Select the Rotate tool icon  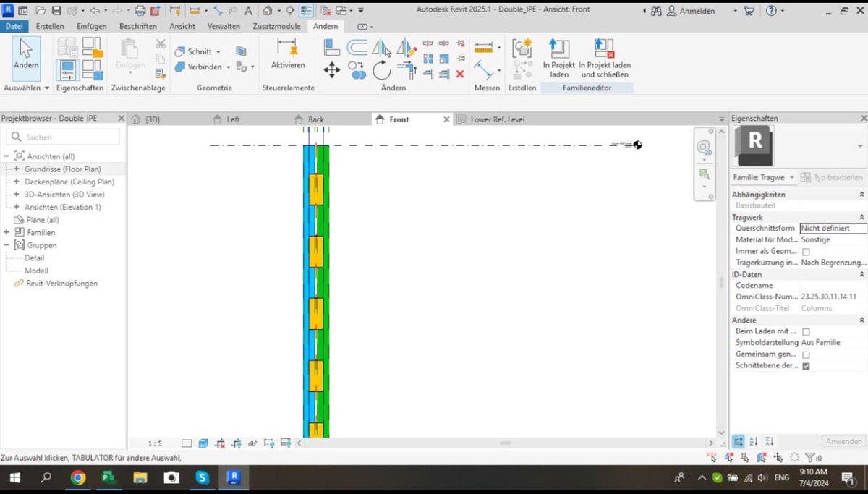point(381,70)
